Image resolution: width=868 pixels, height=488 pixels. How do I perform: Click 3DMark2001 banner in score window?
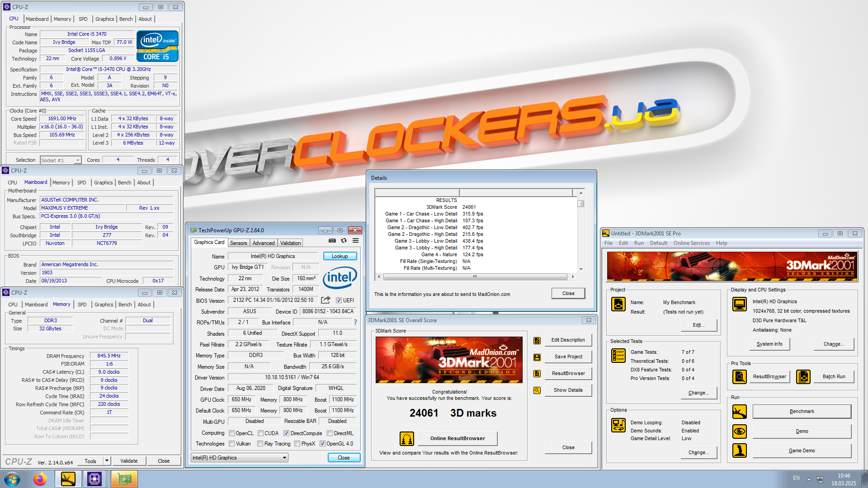[449, 360]
